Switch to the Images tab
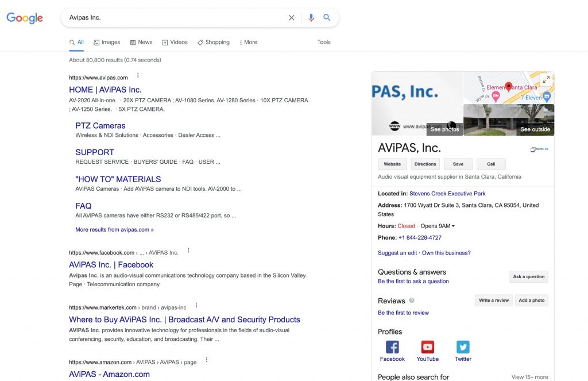Viewport: 588px width, 381px height. click(107, 43)
